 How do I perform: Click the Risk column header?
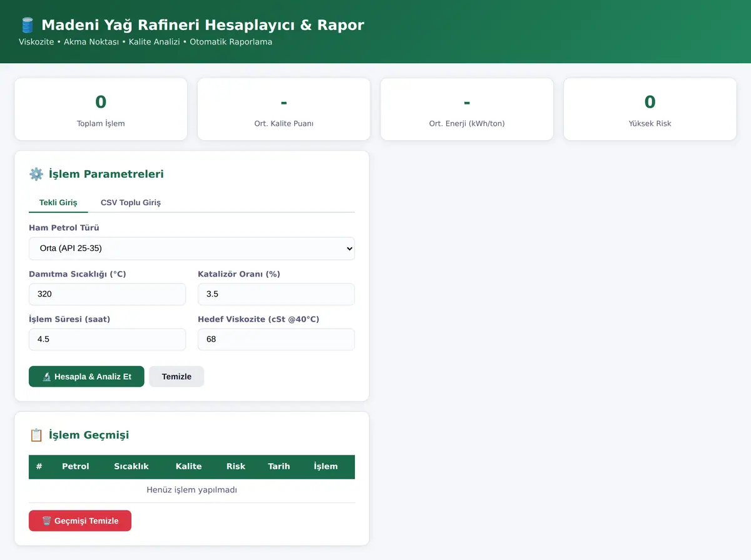(x=236, y=466)
